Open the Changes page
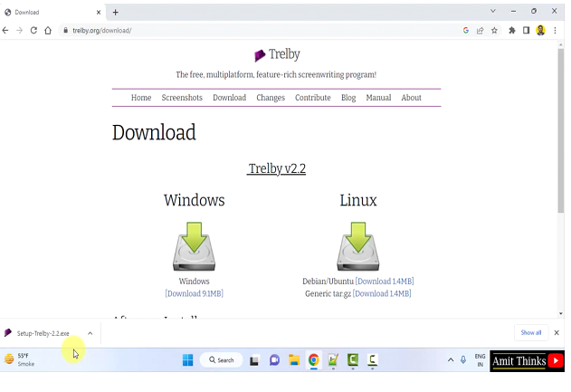 pos(271,98)
